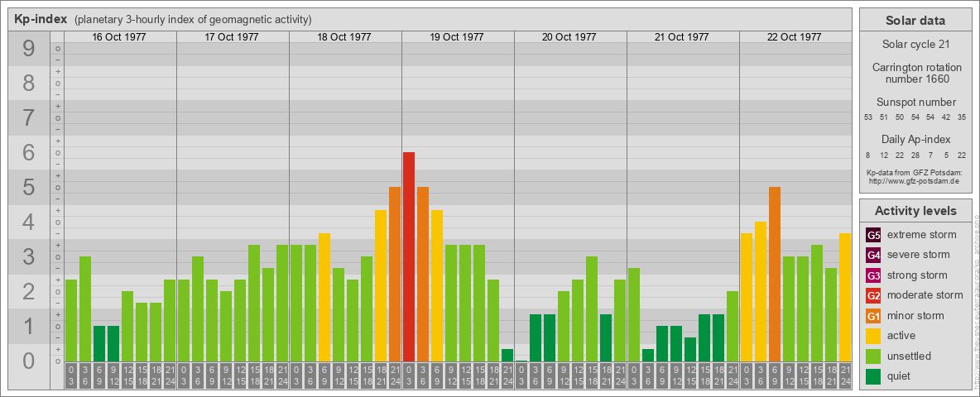Click the dark green bar on 20 Oct 18-21h
Viewport: 980px width, 397px height.
coord(606,337)
